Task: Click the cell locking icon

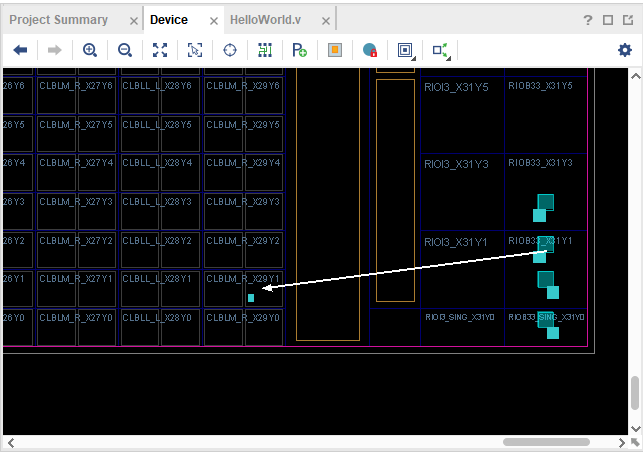Action: [x=370, y=50]
